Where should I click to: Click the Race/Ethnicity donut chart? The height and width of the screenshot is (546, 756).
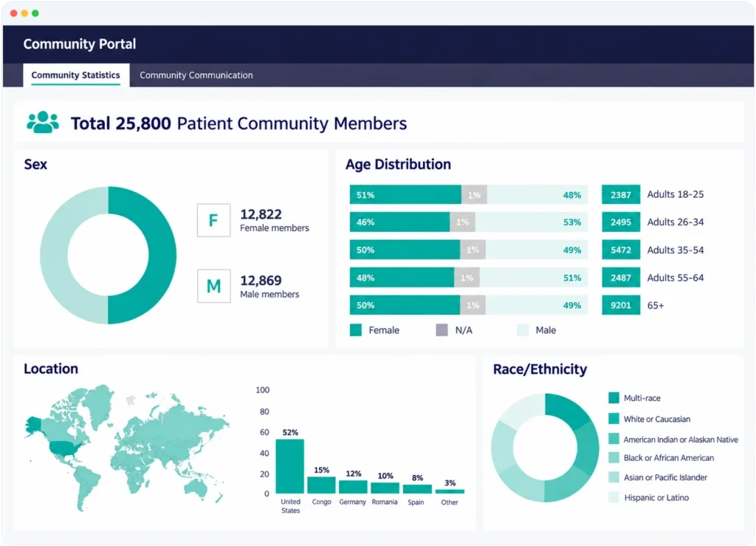[545, 448]
